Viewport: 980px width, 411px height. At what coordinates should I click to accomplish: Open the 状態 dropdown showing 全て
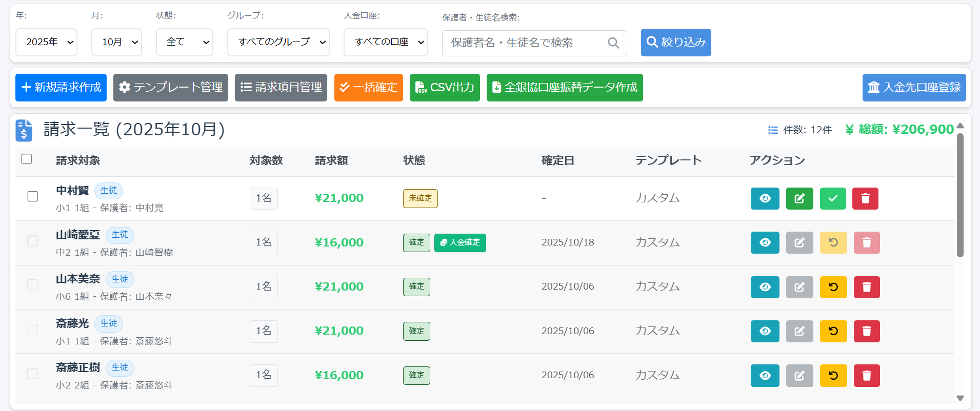tap(185, 42)
